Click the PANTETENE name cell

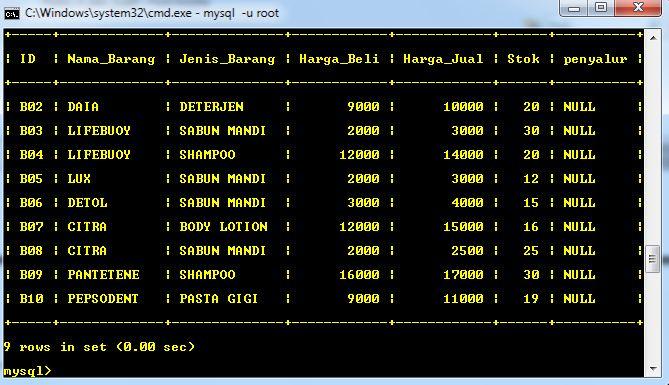[103, 274]
